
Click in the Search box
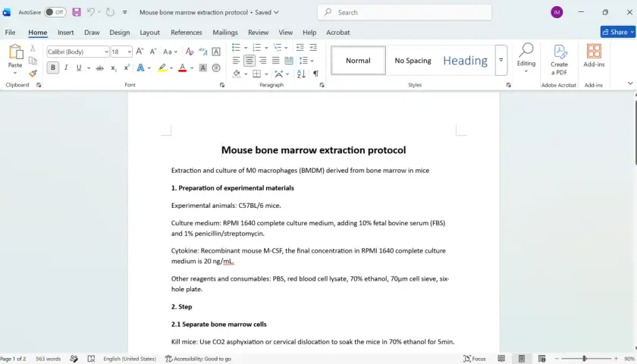[405, 12]
